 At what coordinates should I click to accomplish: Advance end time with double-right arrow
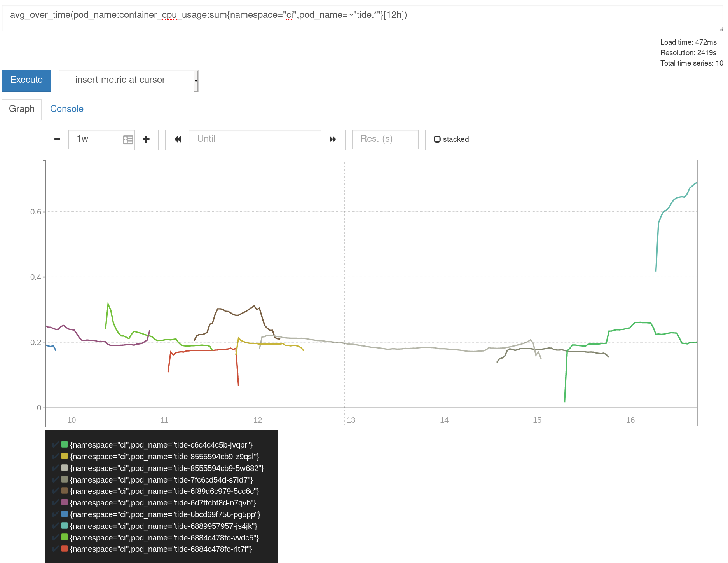pos(333,139)
